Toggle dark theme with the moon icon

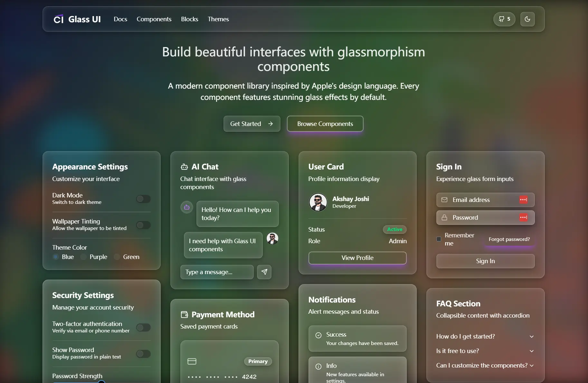pos(527,19)
